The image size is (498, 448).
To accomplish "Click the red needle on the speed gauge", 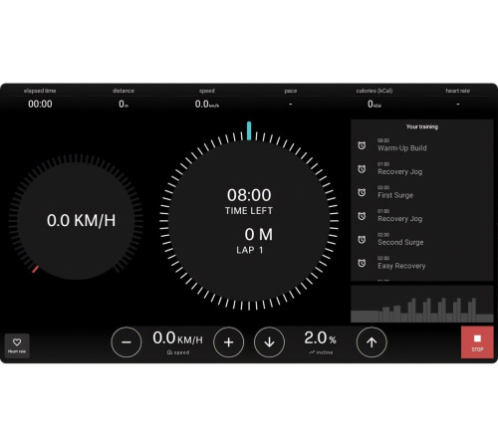I will coord(35,269).
